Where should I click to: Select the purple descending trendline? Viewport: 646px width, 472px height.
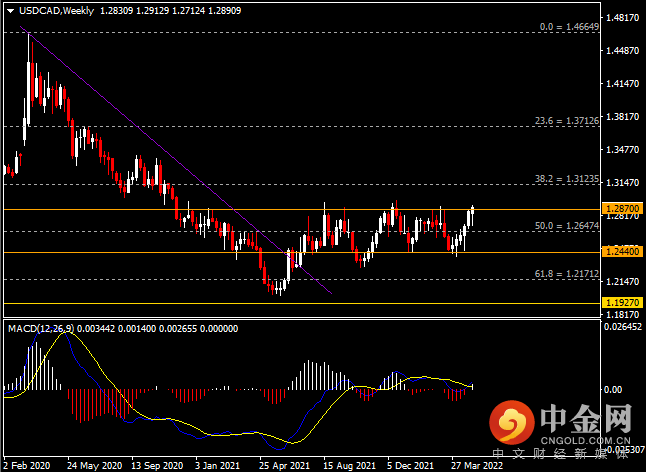[x=176, y=160]
